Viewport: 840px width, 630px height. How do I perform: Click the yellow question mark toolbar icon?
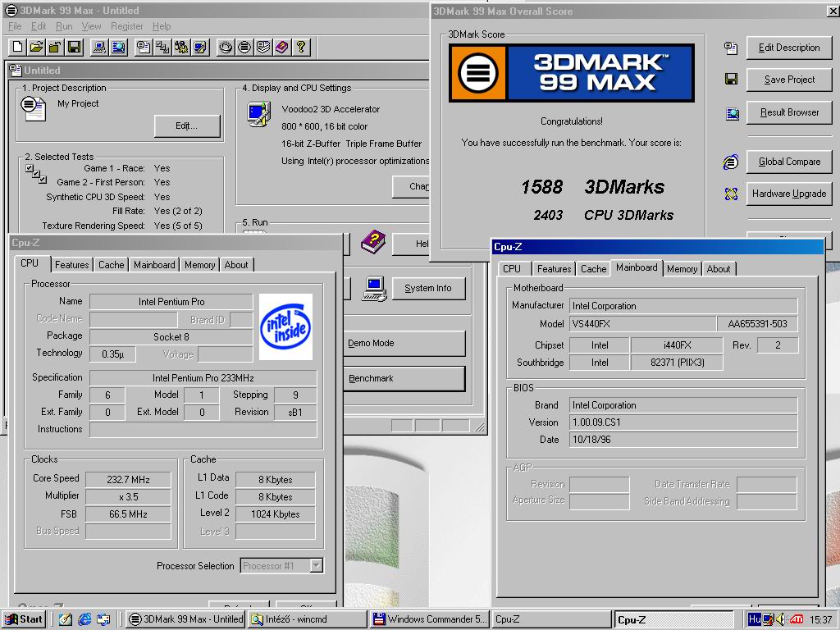coord(301,47)
